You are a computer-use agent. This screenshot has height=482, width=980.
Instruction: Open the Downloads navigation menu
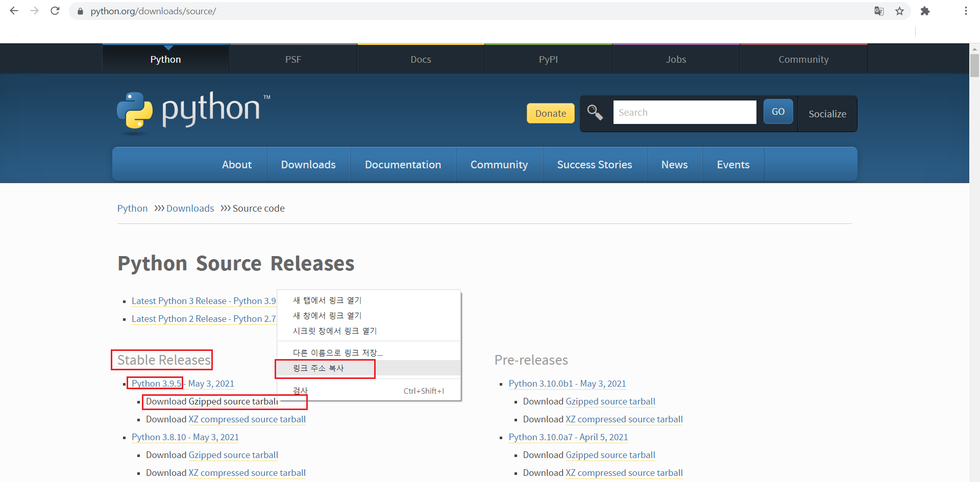(x=308, y=164)
